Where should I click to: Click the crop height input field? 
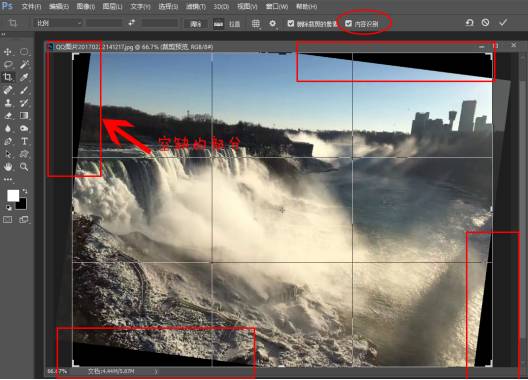[159, 23]
